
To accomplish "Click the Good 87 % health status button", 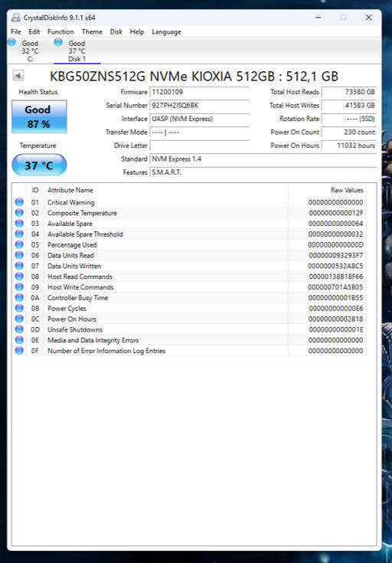I will point(39,116).
